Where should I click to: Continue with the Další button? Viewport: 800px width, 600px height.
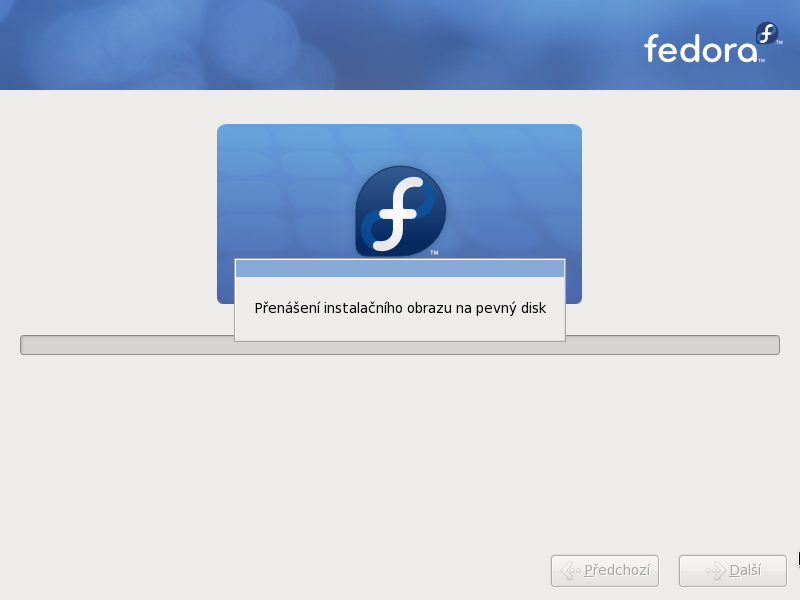pyautogui.click(x=733, y=570)
